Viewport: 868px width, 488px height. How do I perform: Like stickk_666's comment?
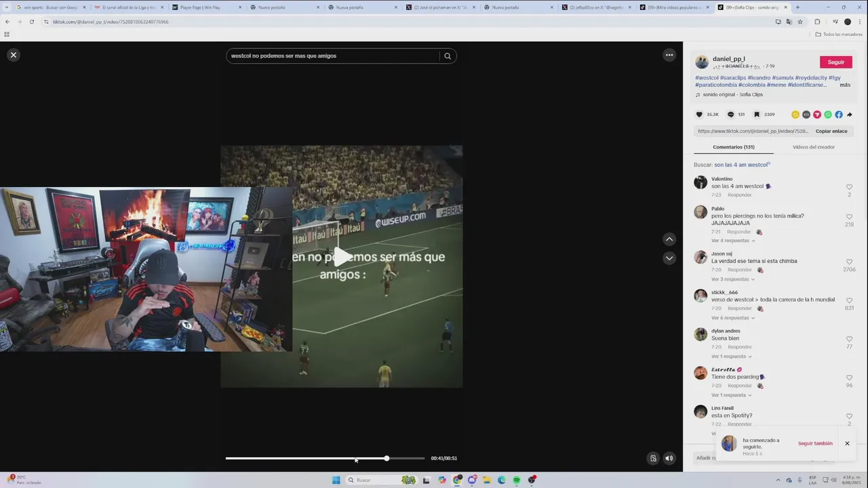tap(849, 300)
